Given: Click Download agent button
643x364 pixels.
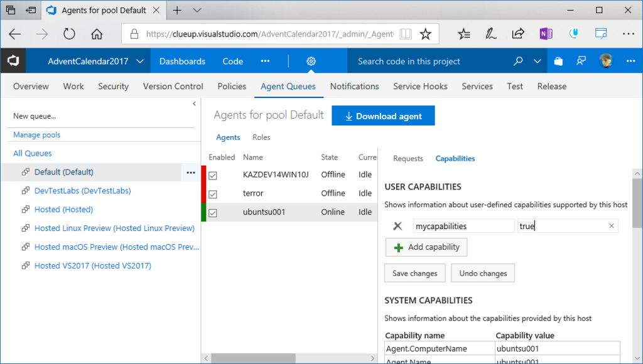Looking at the screenshot, I should pyautogui.click(x=383, y=116).
